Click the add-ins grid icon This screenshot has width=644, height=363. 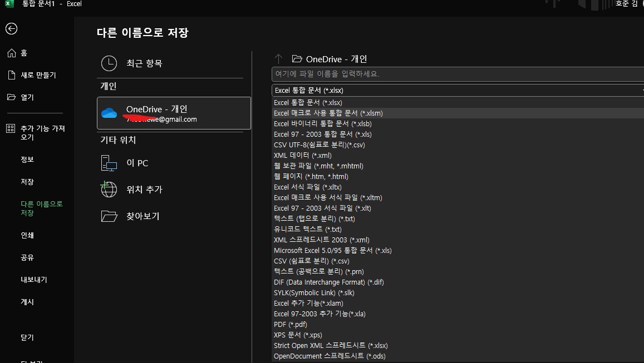click(x=11, y=128)
